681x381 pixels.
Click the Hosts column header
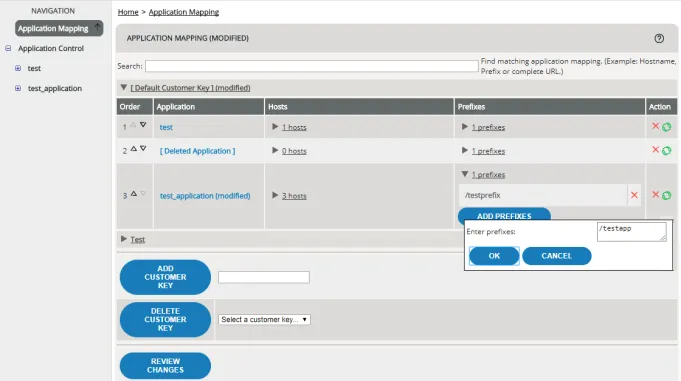point(359,106)
